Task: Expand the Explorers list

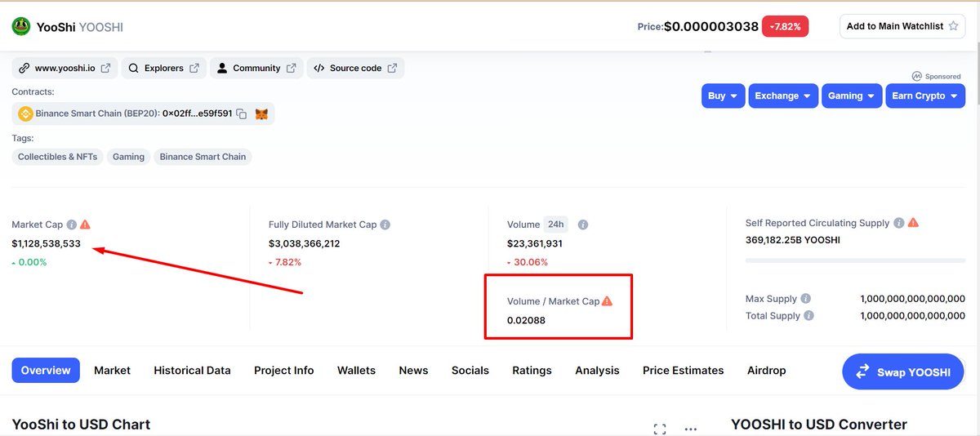Action: click(x=163, y=69)
